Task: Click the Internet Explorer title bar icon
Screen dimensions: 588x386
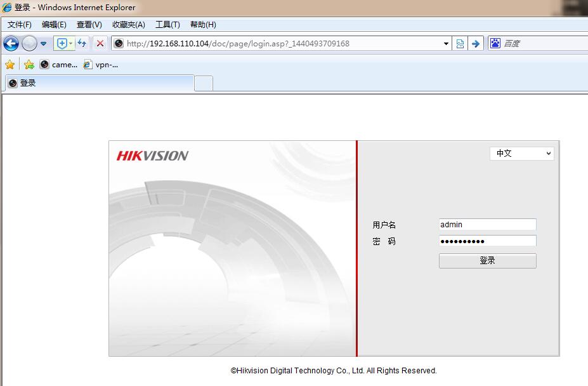Action: click(x=7, y=7)
